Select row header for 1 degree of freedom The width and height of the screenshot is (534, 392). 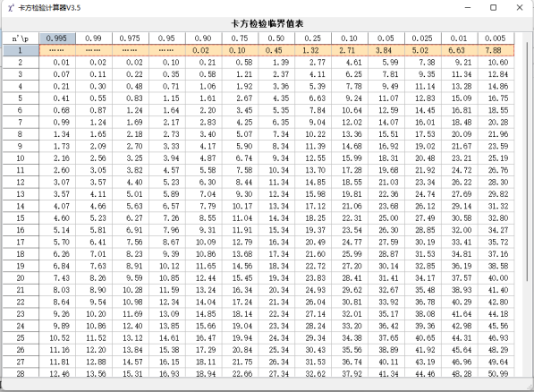point(21,50)
